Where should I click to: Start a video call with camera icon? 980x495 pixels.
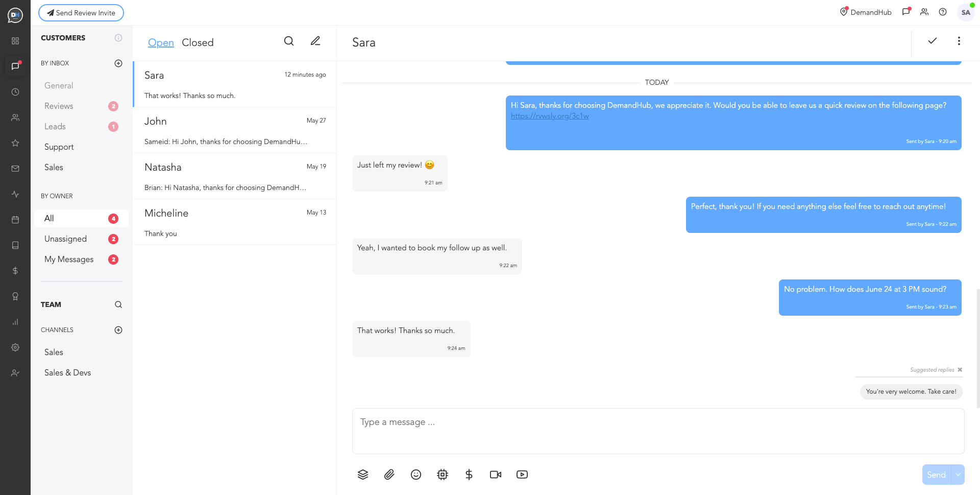pyautogui.click(x=496, y=475)
